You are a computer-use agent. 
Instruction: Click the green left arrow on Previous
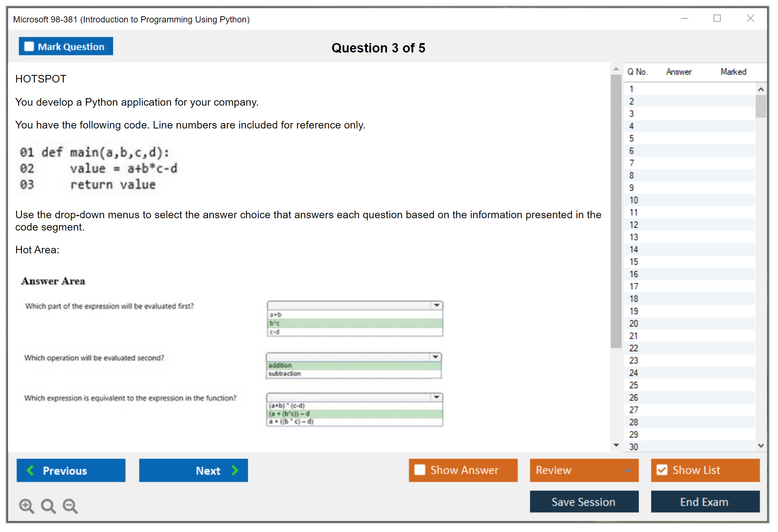coord(30,470)
